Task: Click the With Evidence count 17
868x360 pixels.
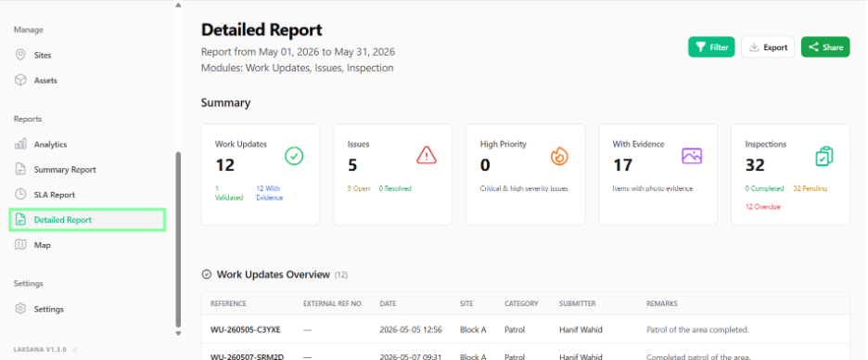Action: coord(623,165)
